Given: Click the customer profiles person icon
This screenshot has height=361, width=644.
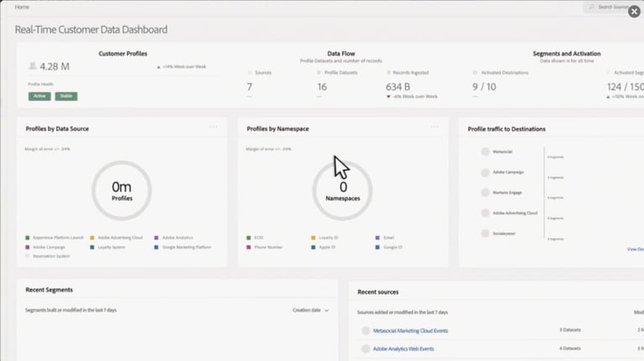Looking at the screenshot, I should pyautogui.click(x=33, y=65).
